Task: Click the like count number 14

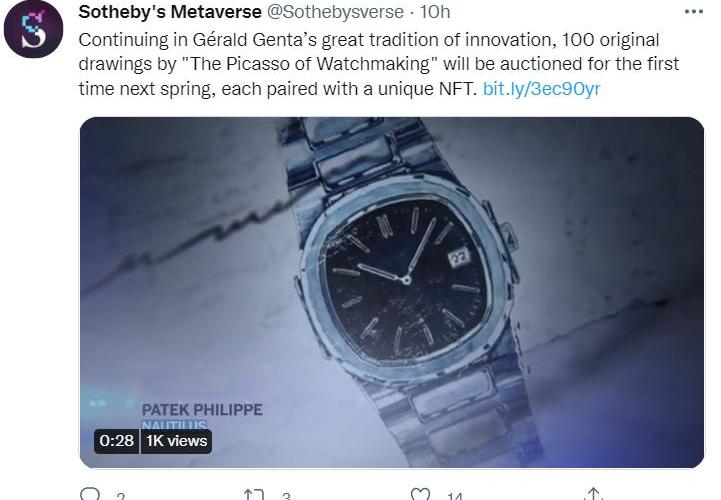Action: tap(455, 496)
